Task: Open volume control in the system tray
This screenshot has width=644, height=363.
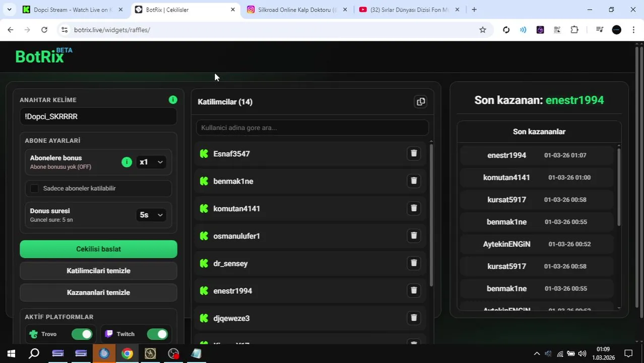Action: [582, 353]
